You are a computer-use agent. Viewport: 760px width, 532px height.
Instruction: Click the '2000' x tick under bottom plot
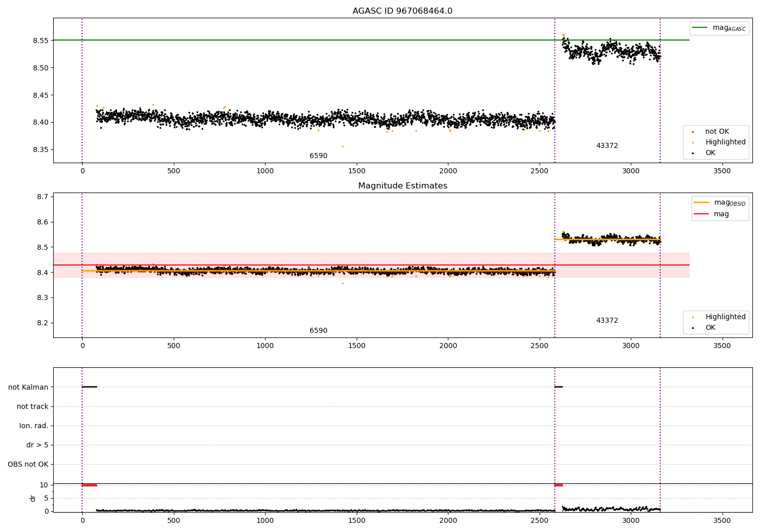pos(448,520)
